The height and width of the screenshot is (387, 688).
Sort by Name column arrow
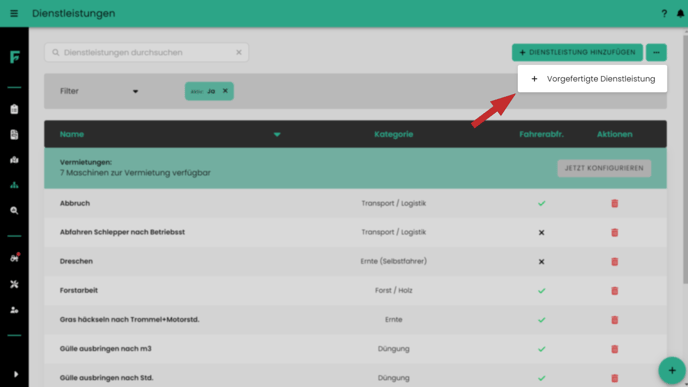click(x=277, y=134)
